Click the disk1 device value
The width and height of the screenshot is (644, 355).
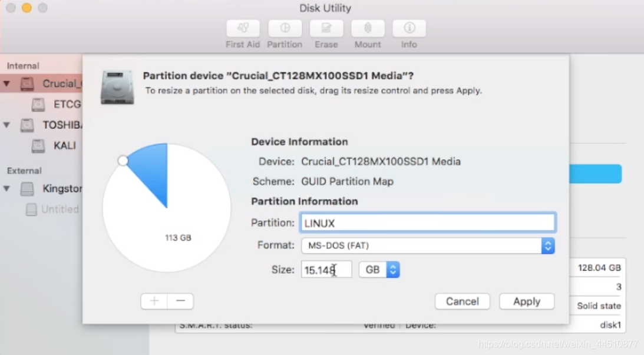610,325
